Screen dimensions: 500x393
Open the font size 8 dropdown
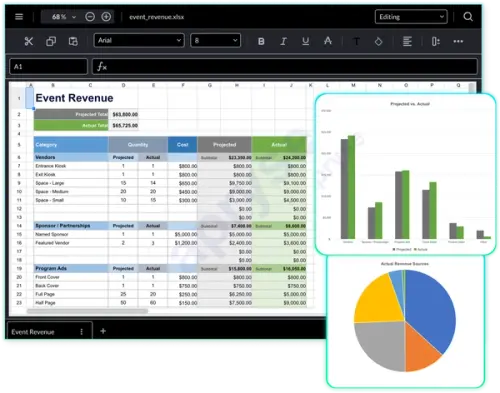(x=215, y=40)
